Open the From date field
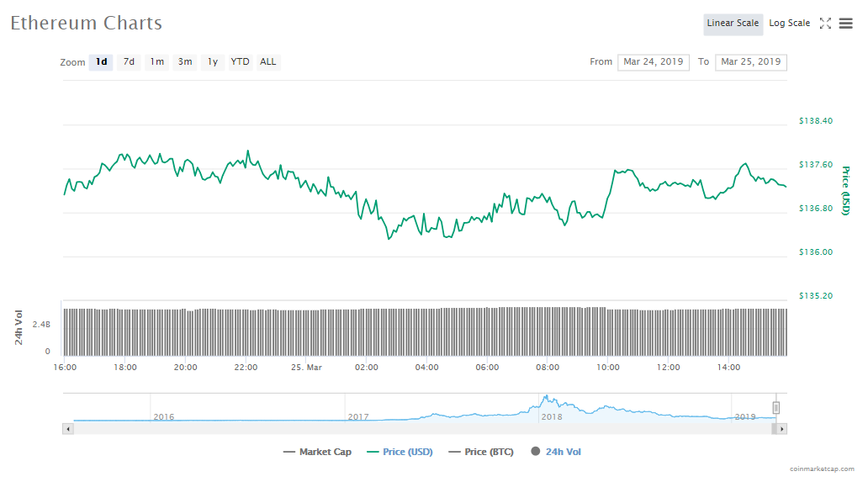Viewport: 868px width, 482px height. (x=654, y=61)
